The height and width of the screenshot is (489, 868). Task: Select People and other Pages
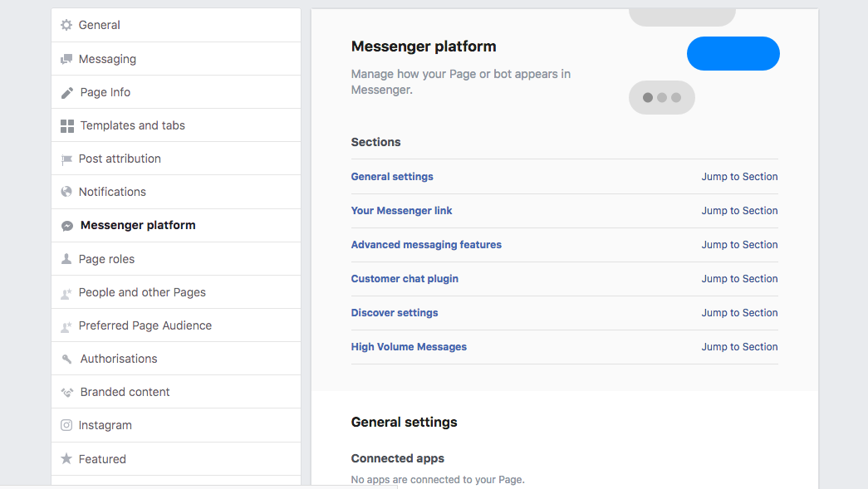[x=176, y=292]
